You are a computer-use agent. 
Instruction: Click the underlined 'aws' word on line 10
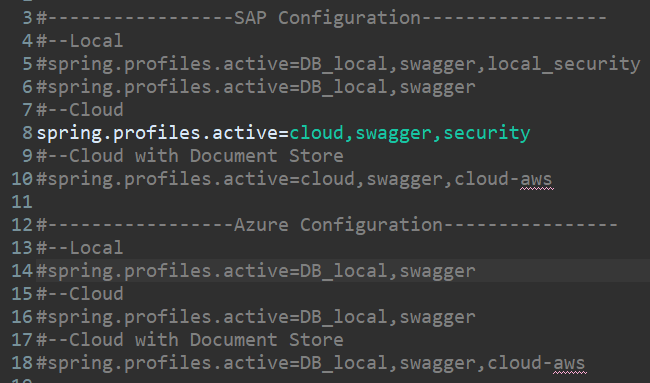pyautogui.click(x=536, y=180)
